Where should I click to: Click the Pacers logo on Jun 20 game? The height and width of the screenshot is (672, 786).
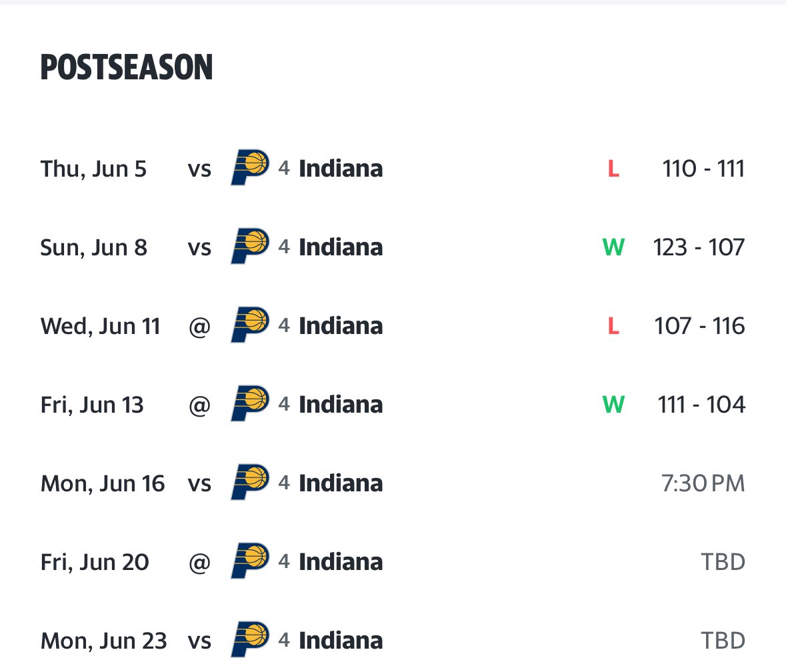click(249, 561)
